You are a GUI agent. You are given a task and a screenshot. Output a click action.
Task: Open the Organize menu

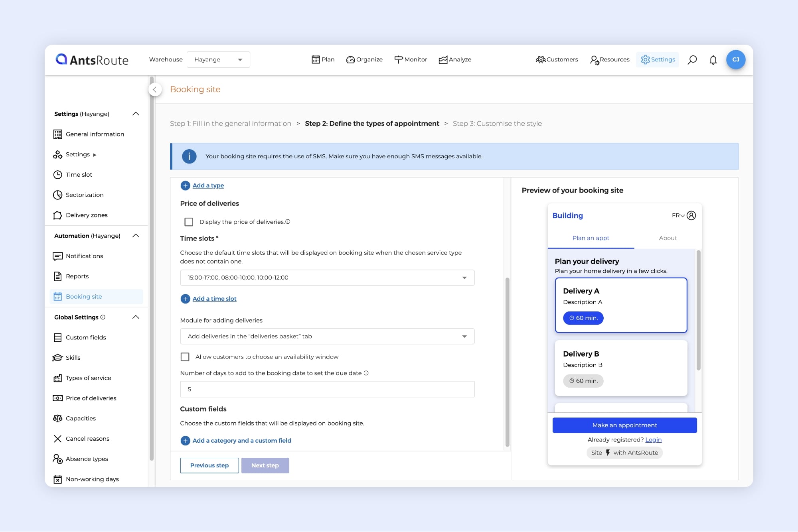364,60
